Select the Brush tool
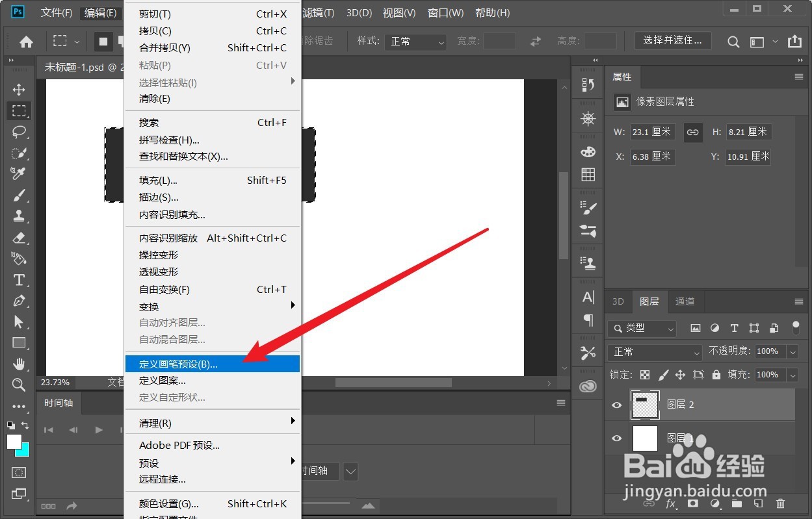Image resolution: width=812 pixels, height=519 pixels. (x=19, y=195)
